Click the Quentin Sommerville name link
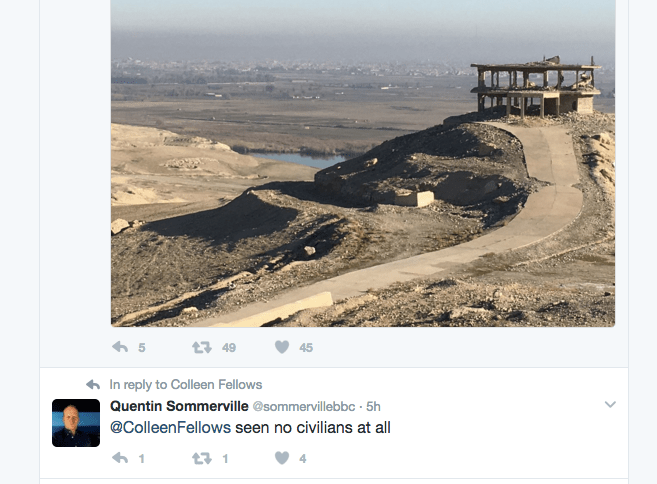Screen dimensions: 657x484 tap(179, 406)
